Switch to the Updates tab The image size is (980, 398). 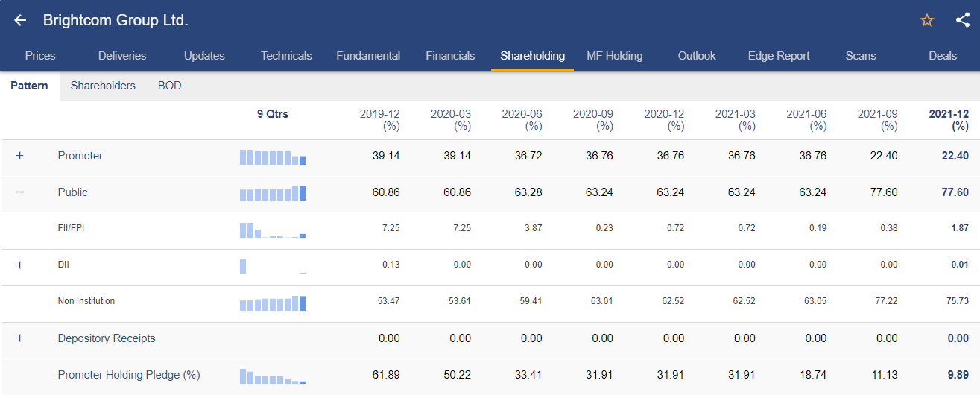(x=204, y=56)
